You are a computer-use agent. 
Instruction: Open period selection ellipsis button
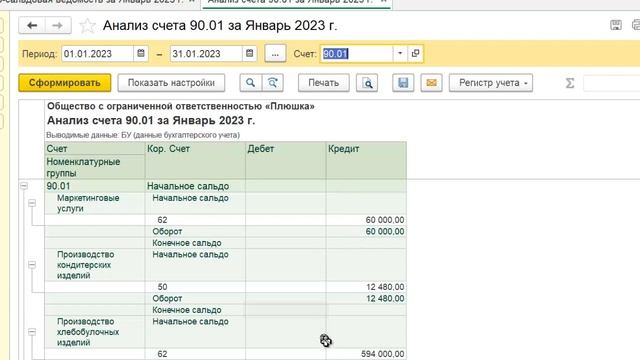275,54
